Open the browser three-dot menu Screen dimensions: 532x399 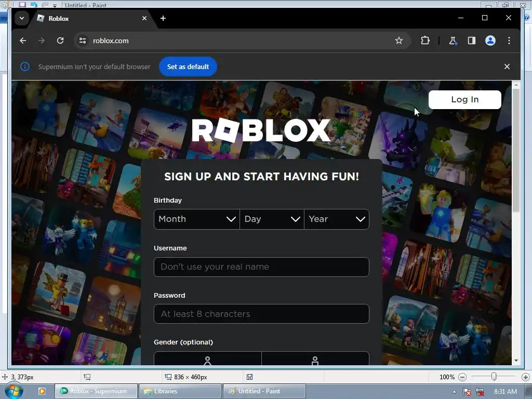coord(509,41)
